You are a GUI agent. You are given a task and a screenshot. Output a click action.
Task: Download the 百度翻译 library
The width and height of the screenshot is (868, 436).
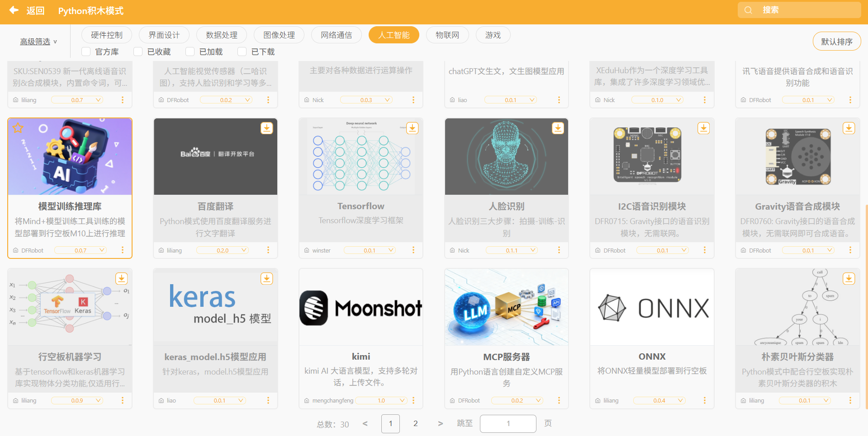click(267, 128)
